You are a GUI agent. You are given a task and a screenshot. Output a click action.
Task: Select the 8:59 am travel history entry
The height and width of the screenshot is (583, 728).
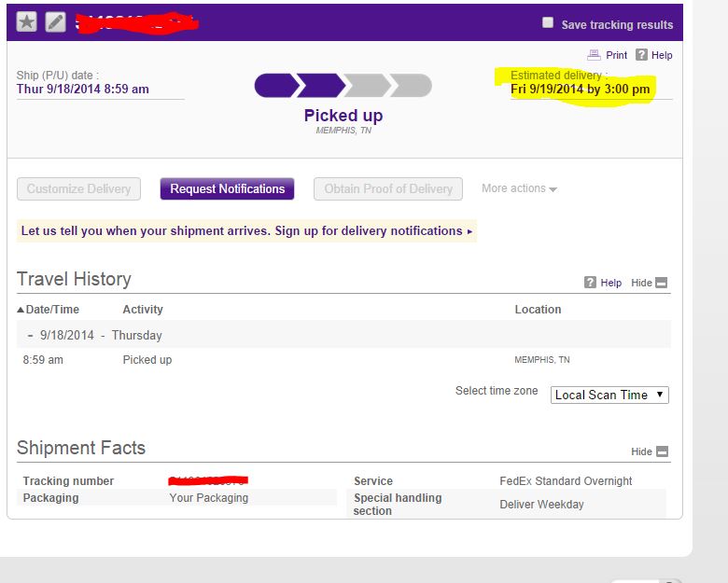coord(43,360)
